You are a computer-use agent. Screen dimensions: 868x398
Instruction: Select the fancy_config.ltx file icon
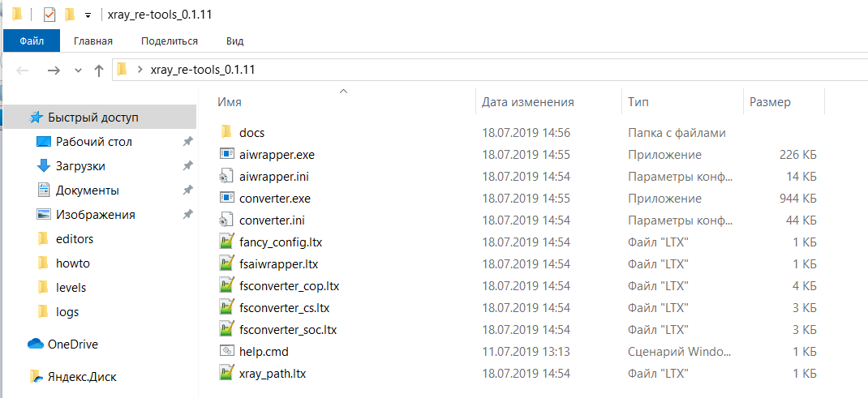click(226, 242)
